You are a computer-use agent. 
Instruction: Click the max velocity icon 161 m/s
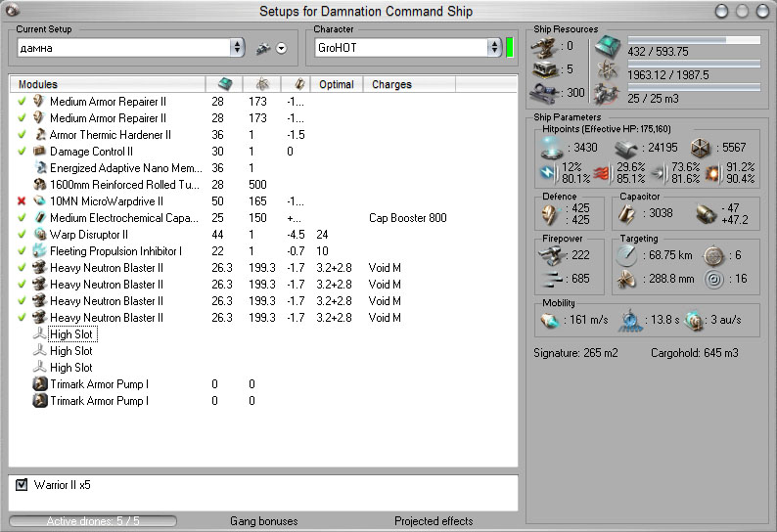point(550,321)
